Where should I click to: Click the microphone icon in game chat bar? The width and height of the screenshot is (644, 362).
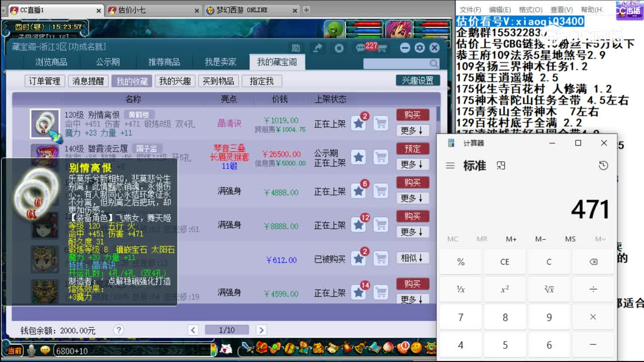coord(32,350)
